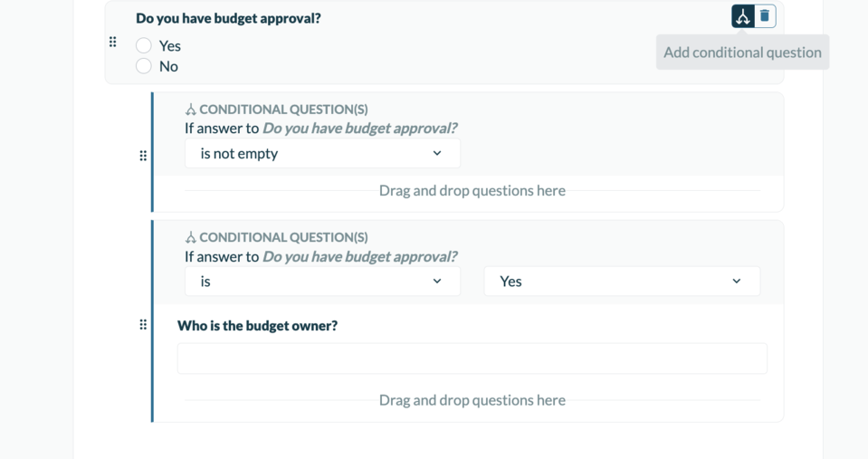This screenshot has width=868, height=459.
Task: Open the "Yes" answer value dropdown
Action: click(x=622, y=282)
